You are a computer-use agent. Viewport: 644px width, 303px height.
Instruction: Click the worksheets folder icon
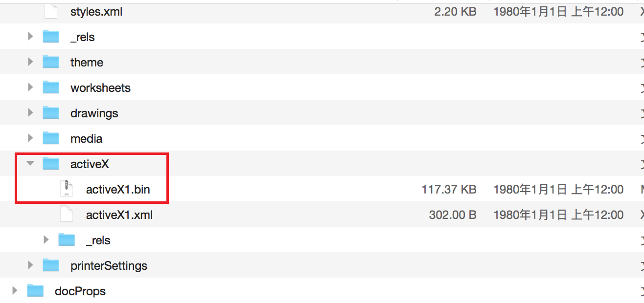51,87
